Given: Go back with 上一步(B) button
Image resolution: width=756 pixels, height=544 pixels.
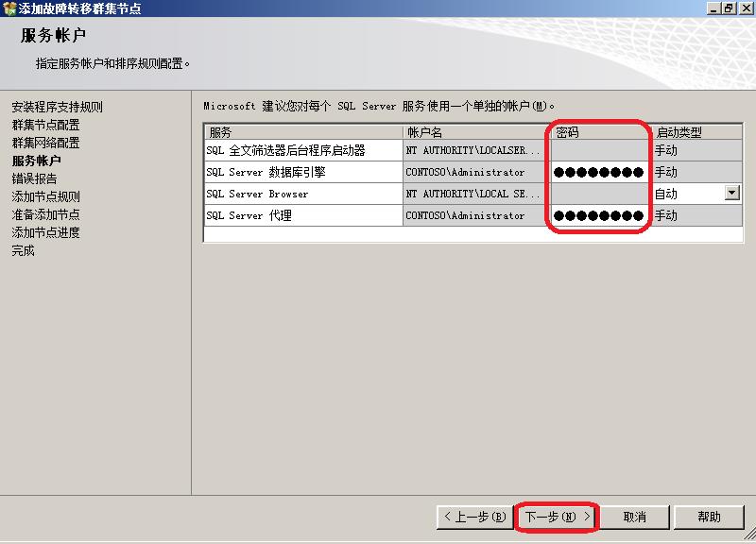Looking at the screenshot, I should (x=475, y=517).
